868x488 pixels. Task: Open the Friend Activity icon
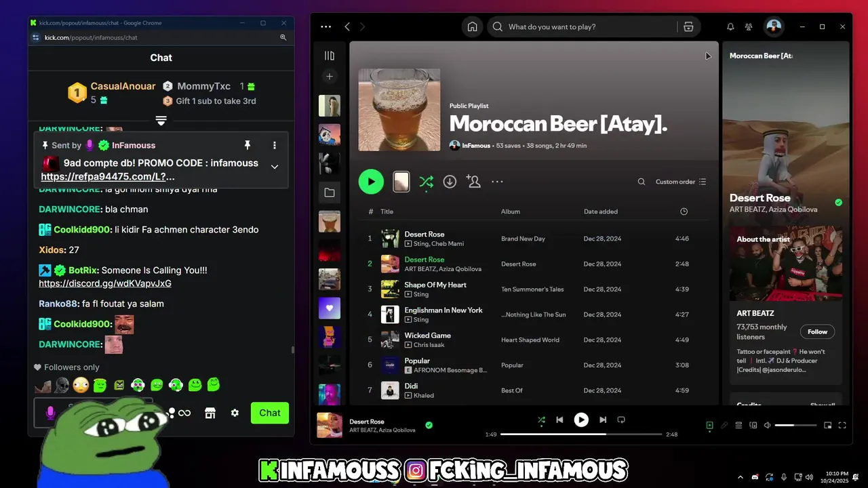coord(749,27)
